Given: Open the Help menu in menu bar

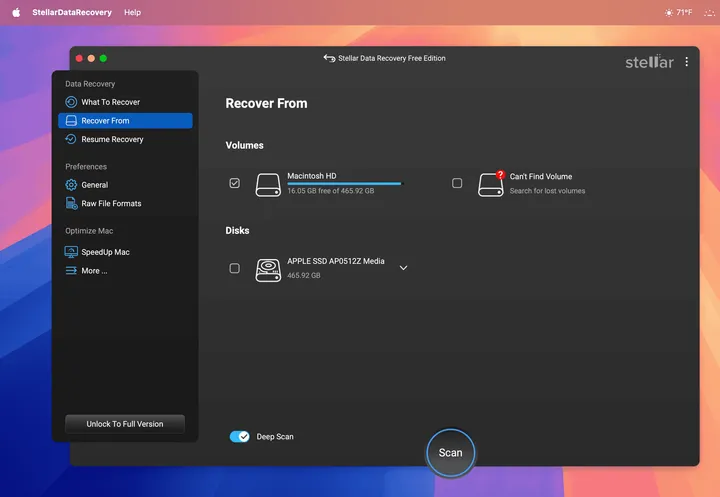Looking at the screenshot, I should click(x=132, y=12).
